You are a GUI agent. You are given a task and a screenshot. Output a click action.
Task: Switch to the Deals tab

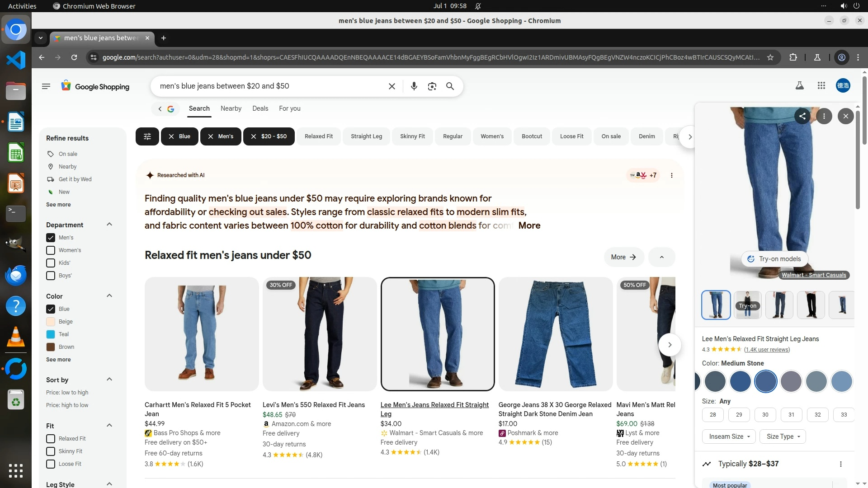[x=260, y=108]
